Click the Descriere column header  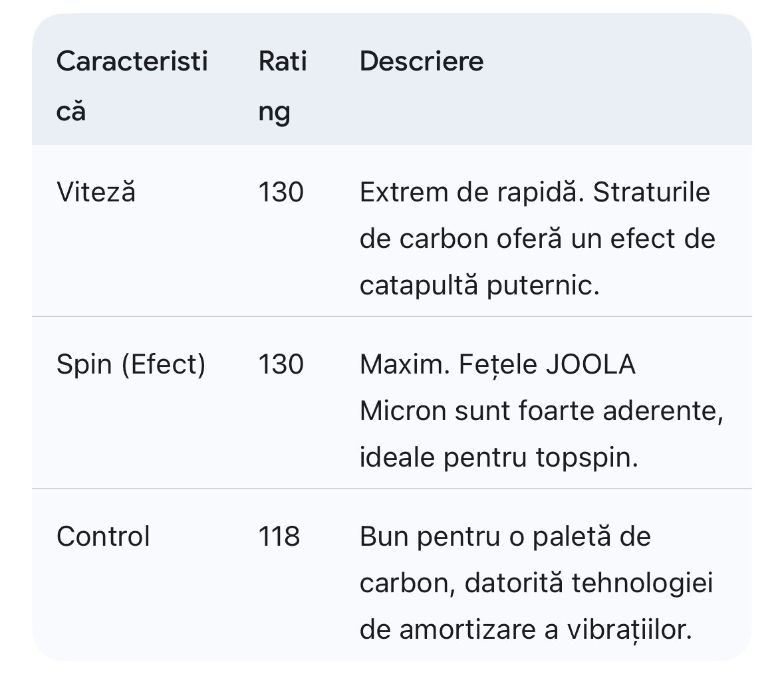pyautogui.click(x=422, y=61)
